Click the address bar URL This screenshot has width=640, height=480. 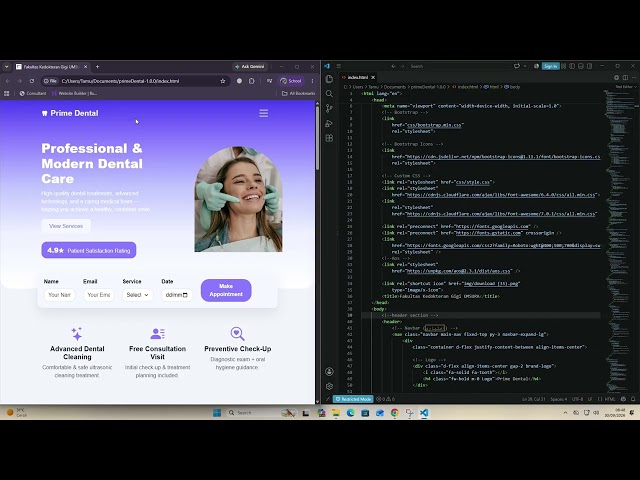(120, 81)
